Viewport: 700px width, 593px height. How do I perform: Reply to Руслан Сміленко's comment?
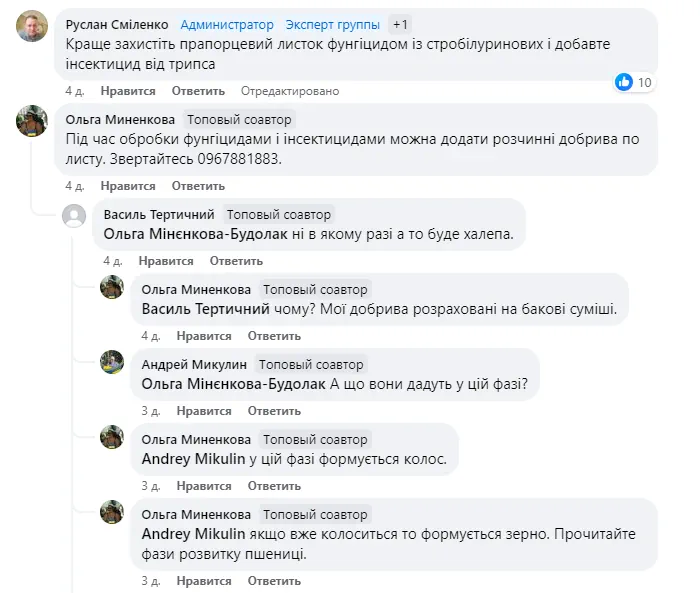[191, 91]
